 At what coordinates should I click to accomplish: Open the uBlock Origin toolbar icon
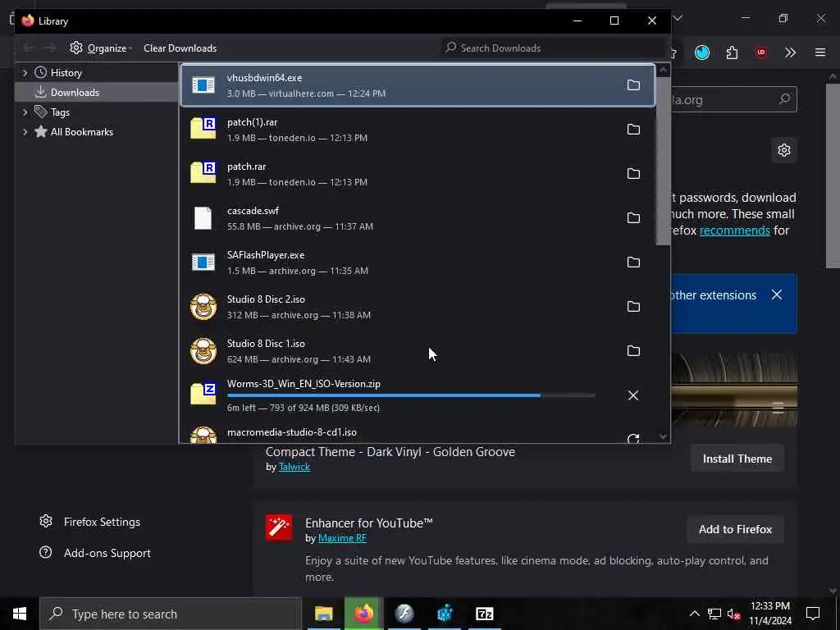[760, 52]
